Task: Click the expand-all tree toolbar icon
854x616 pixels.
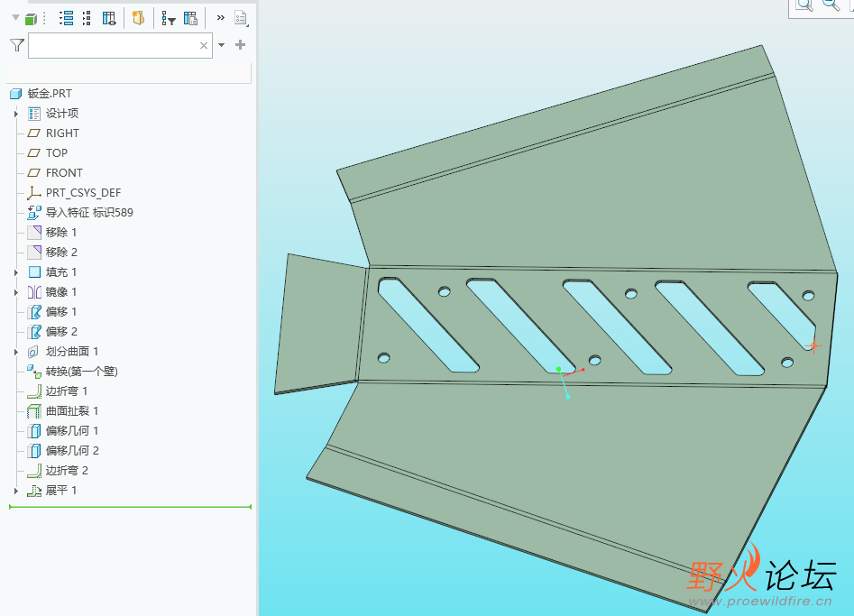Action: coord(66,18)
